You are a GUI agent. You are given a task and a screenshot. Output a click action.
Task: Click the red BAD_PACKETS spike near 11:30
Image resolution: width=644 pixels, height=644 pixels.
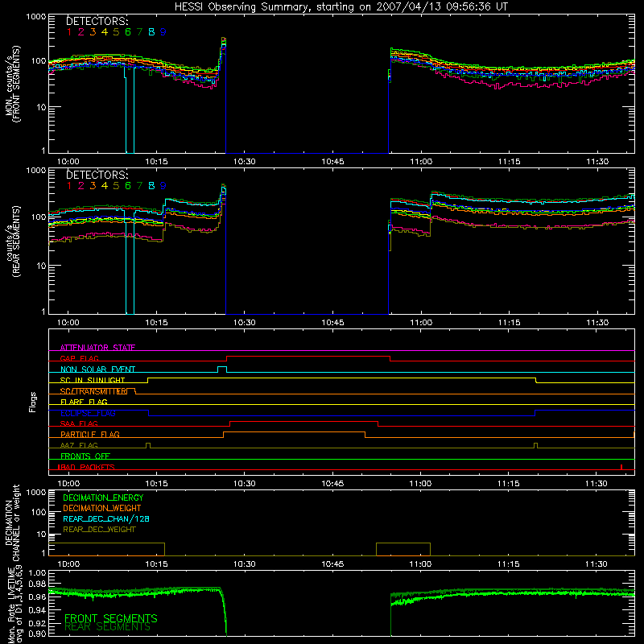pos(621,467)
